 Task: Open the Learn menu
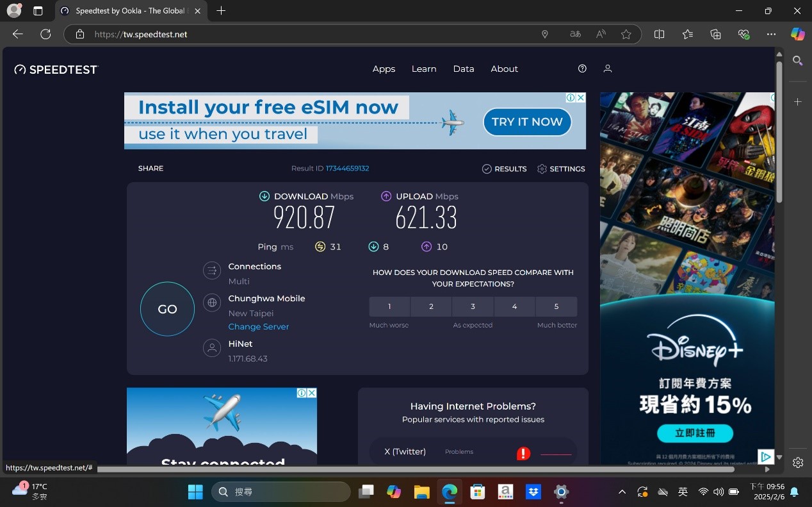point(424,69)
